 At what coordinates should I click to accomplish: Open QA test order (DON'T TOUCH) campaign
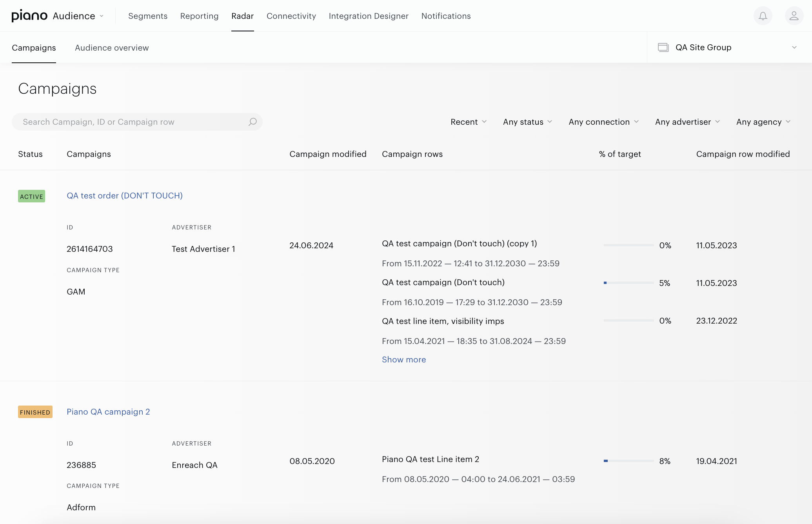click(125, 196)
